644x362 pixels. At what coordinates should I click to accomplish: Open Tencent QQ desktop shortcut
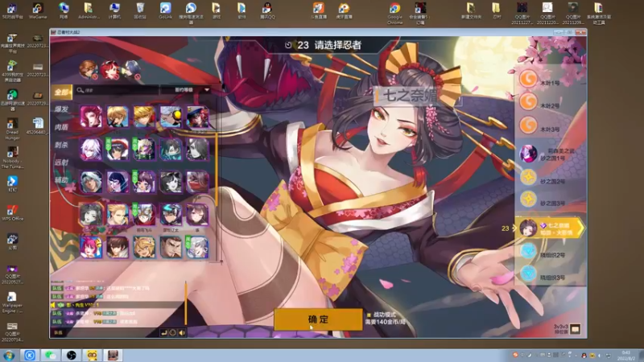click(267, 10)
